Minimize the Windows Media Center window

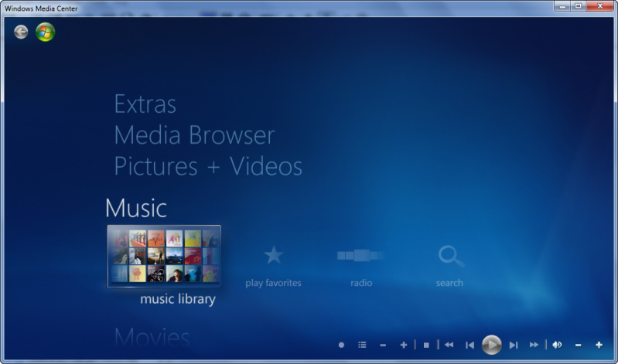click(x=562, y=6)
